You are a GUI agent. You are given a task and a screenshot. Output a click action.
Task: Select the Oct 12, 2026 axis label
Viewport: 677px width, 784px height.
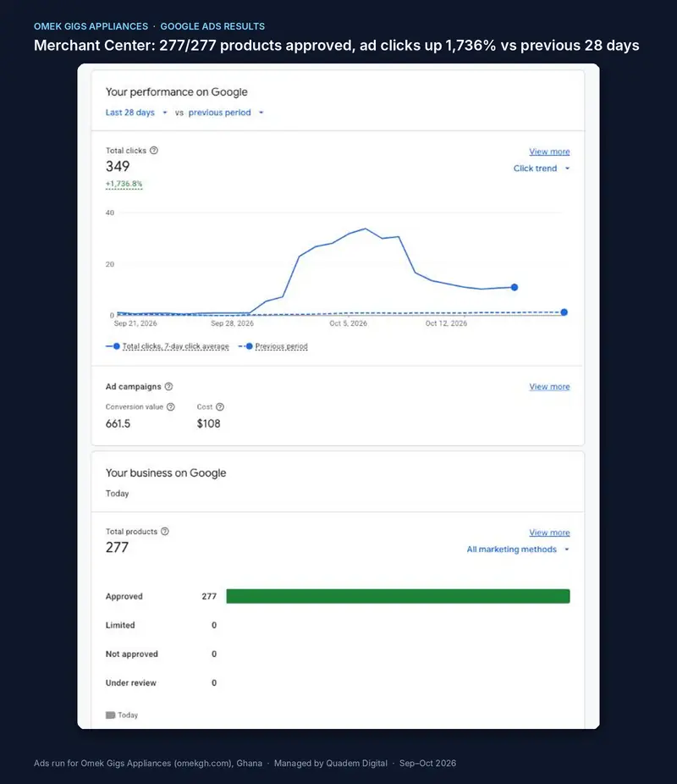pyautogui.click(x=446, y=323)
